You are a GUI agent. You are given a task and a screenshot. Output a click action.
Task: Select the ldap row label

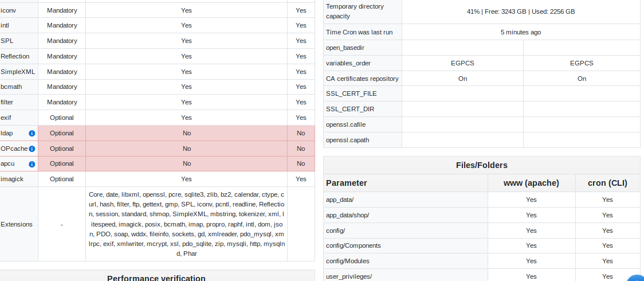(7, 133)
